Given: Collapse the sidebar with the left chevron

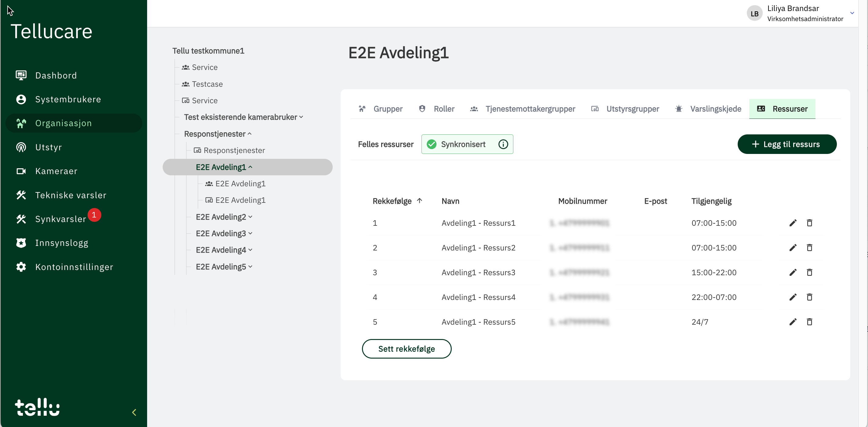Looking at the screenshot, I should (134, 412).
